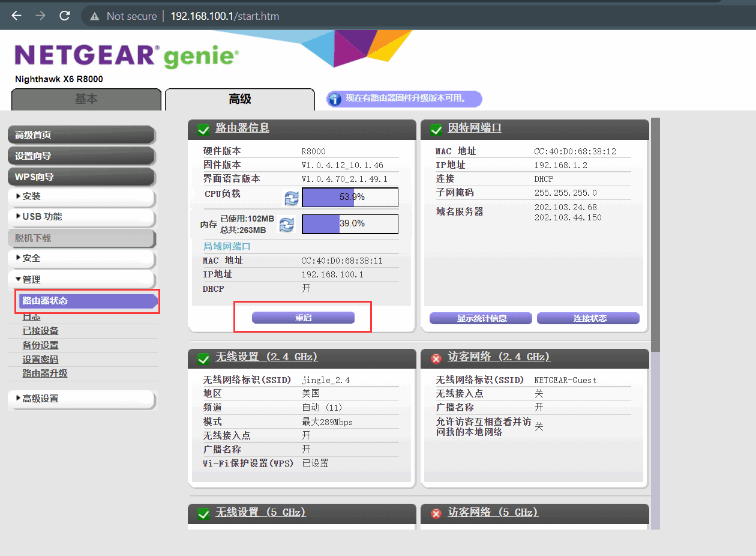Refresh the CPU负载 reading
Viewport: 756px width, 556px height.
coord(291,198)
